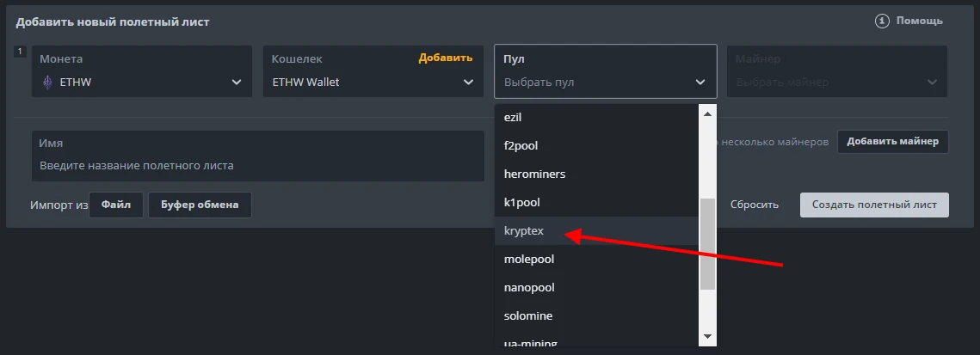Collapse the Pool (Пул) dropdown chevron
The image size is (980, 355).
[700, 83]
